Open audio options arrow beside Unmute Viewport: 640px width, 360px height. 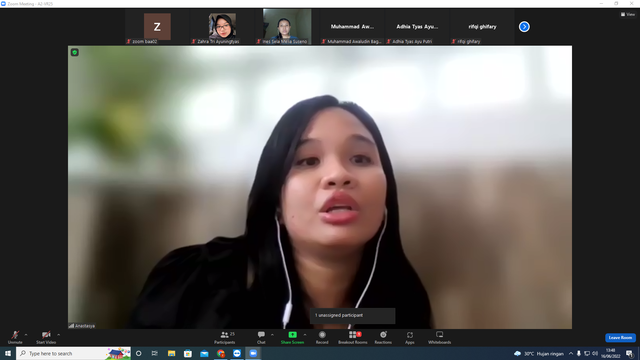click(26, 335)
